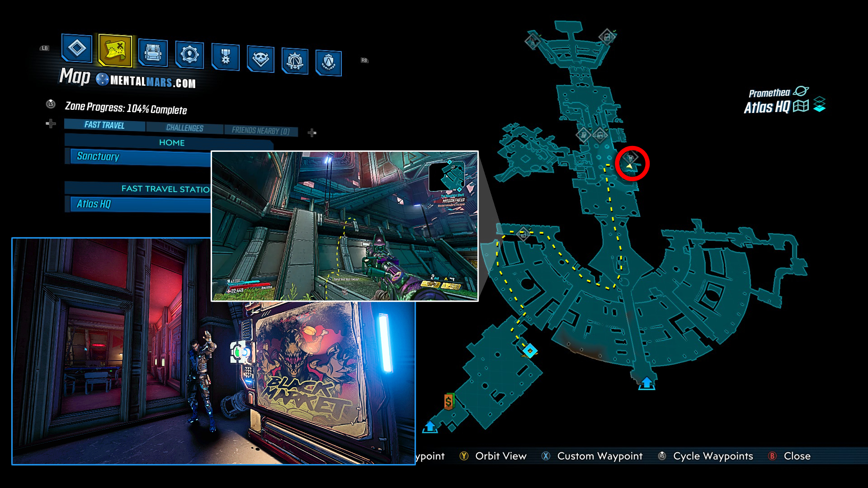The image size is (868, 488).
Task: Open the vault-symbol crest tab
Action: click(x=295, y=61)
